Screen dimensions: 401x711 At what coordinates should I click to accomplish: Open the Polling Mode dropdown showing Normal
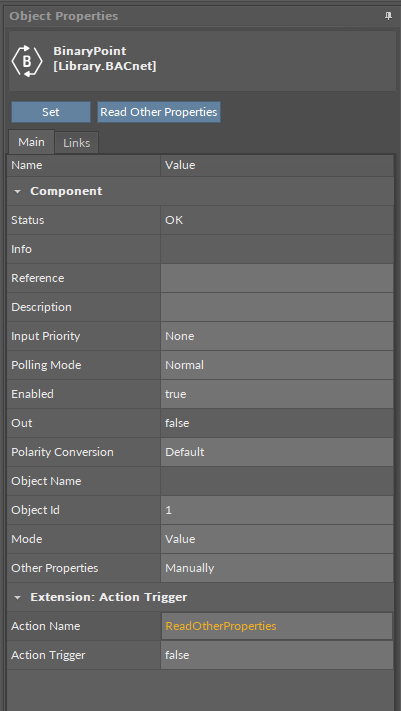point(277,365)
